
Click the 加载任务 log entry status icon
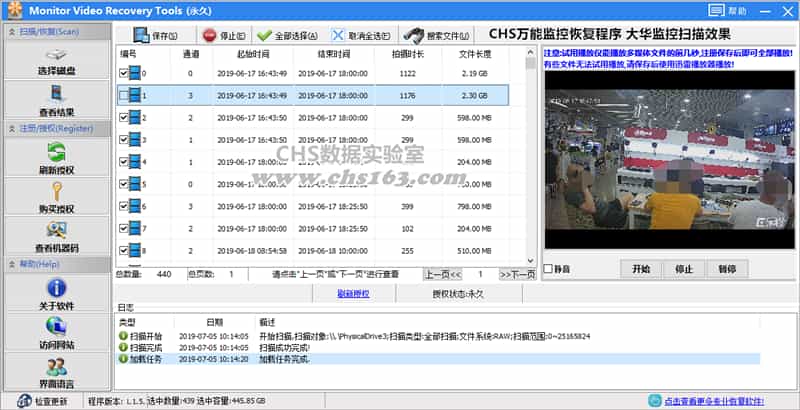coord(123,359)
